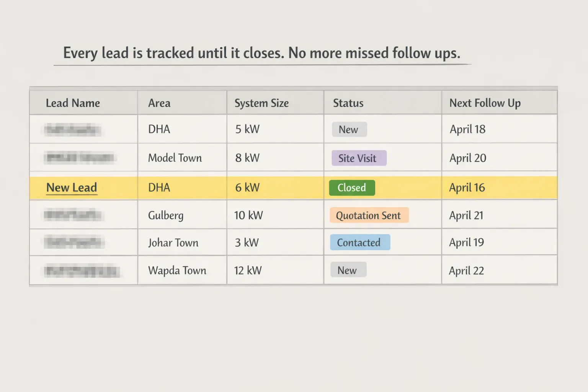
Task: Select the Status column header
Action: (x=348, y=103)
